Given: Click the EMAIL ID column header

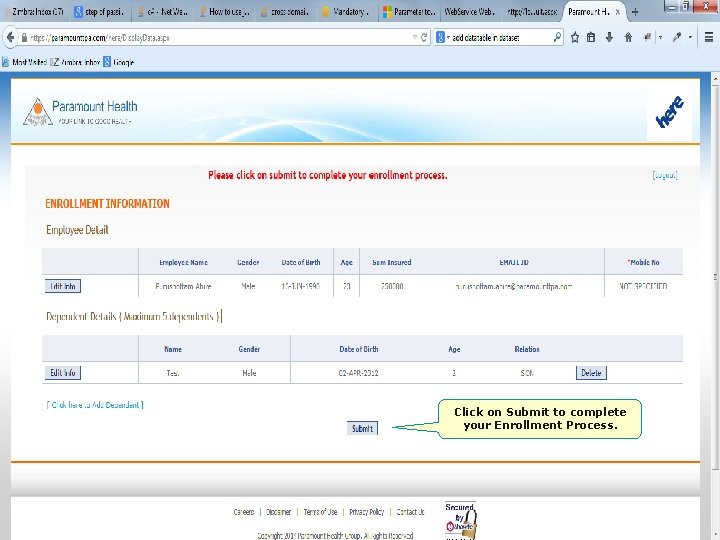Looking at the screenshot, I should 514,262.
